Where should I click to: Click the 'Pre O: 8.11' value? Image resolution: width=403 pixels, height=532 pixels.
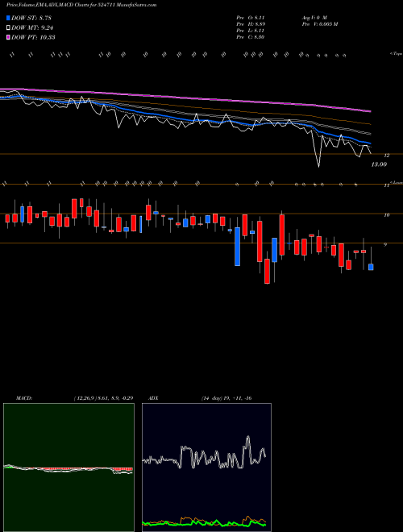click(251, 17)
